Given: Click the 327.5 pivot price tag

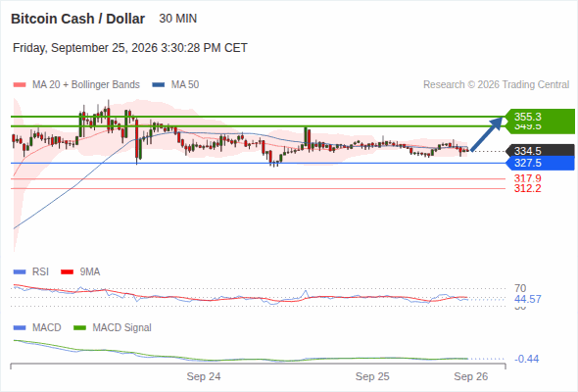Looking at the screenshot, I should [x=541, y=163].
